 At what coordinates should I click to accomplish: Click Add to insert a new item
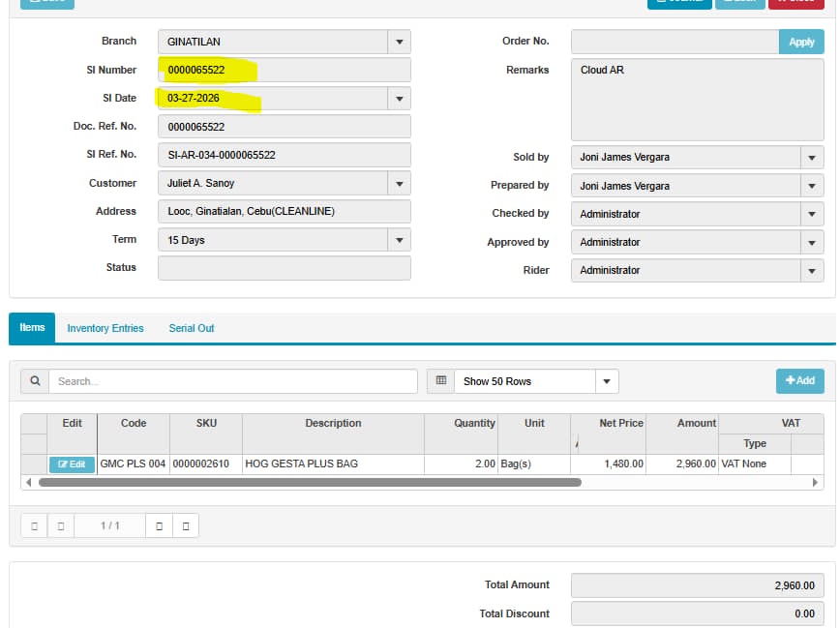(799, 381)
